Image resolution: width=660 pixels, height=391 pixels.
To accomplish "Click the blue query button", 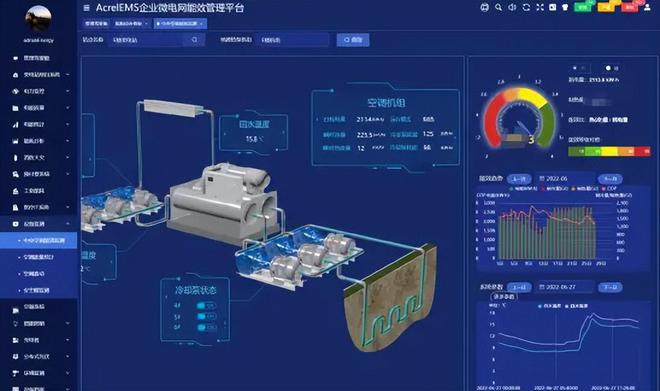I will click(x=353, y=40).
